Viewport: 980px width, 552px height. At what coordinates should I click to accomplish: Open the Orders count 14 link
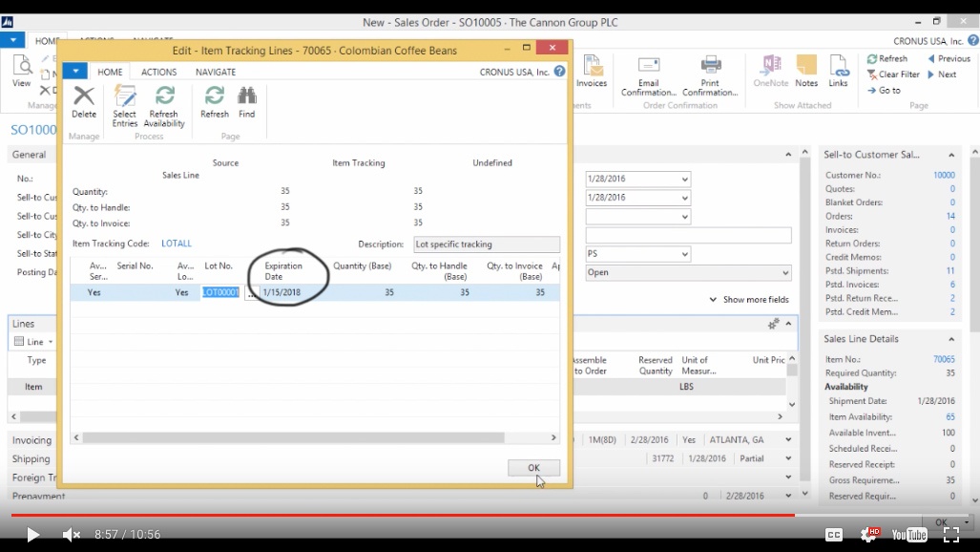[x=950, y=216]
